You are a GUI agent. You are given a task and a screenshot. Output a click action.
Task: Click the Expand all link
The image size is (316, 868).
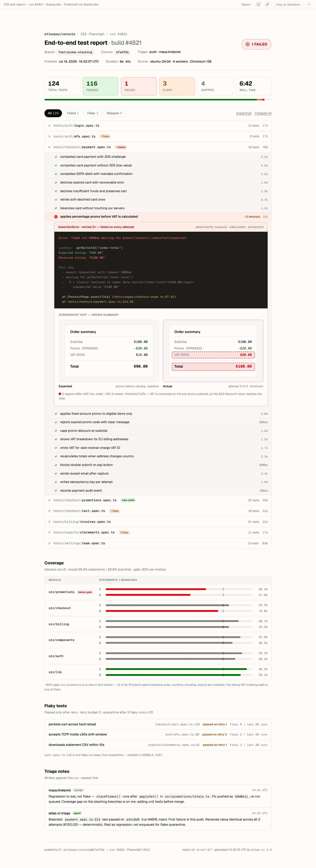click(244, 113)
